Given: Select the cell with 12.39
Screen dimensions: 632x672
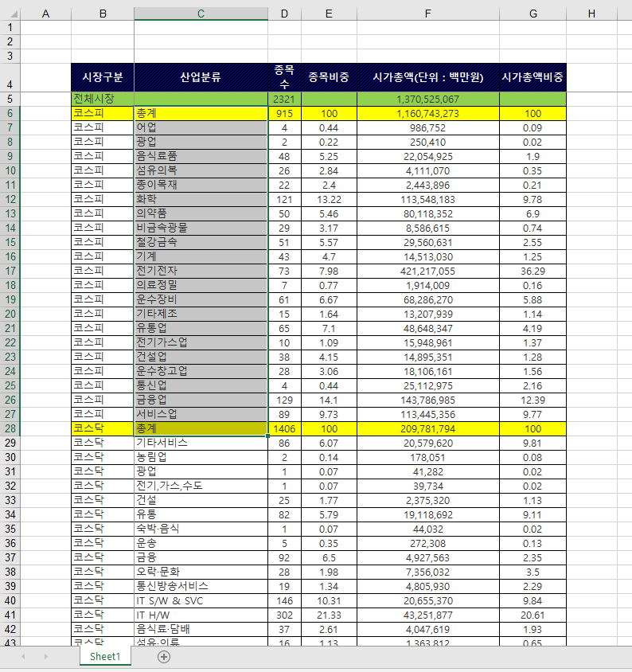Looking at the screenshot, I should (533, 400).
